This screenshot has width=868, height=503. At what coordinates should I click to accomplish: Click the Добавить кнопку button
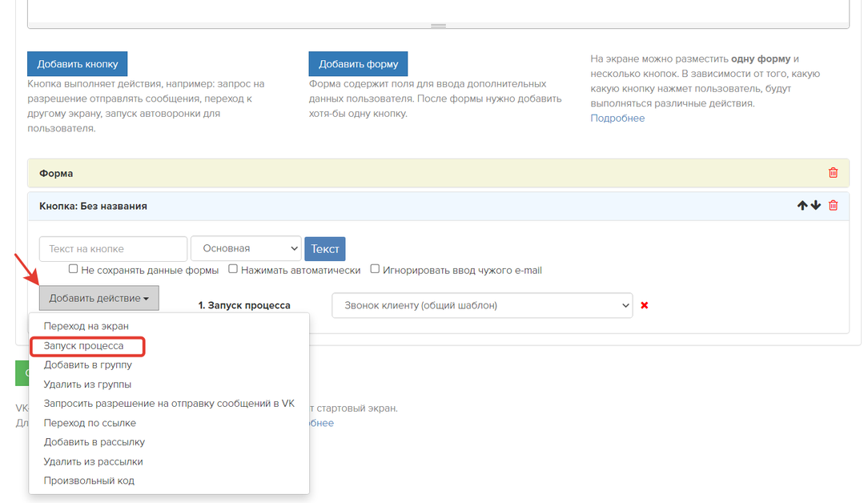point(78,64)
